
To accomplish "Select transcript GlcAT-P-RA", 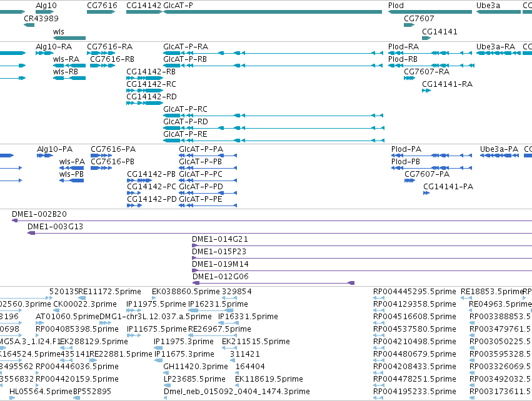I will click(x=186, y=46).
